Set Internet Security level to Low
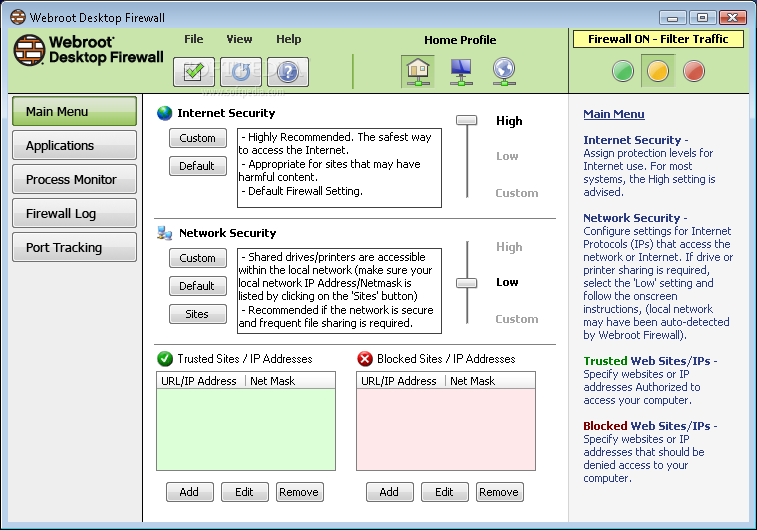This screenshot has width=757, height=530. [x=507, y=156]
